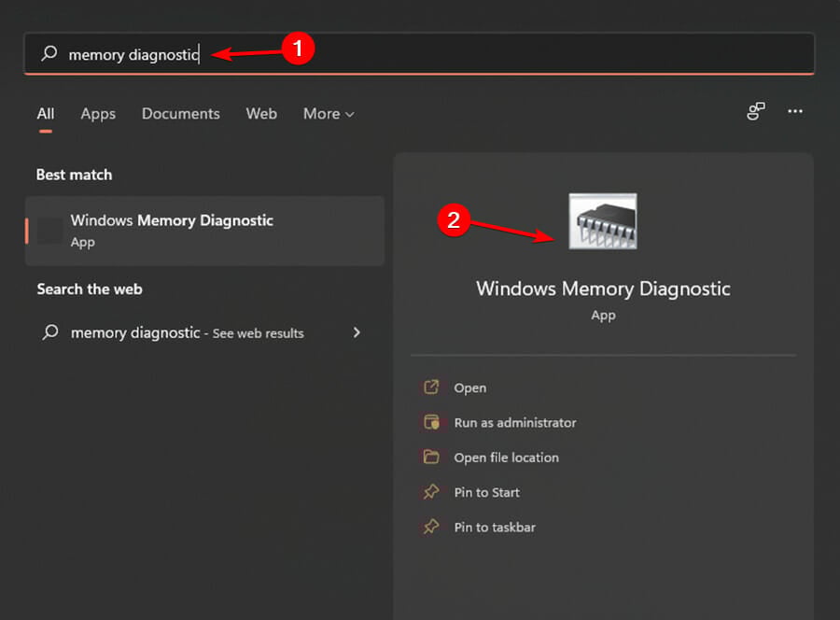The image size is (840, 620).
Task: Click the Pin to taskbar pin icon
Action: pyautogui.click(x=431, y=527)
